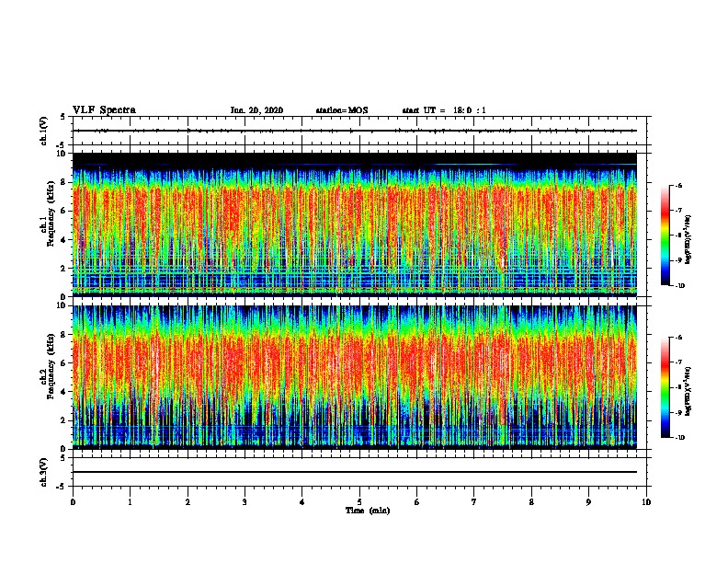Click the "Time (min)" axis title
The height and width of the screenshot is (563, 728).
tap(368, 511)
